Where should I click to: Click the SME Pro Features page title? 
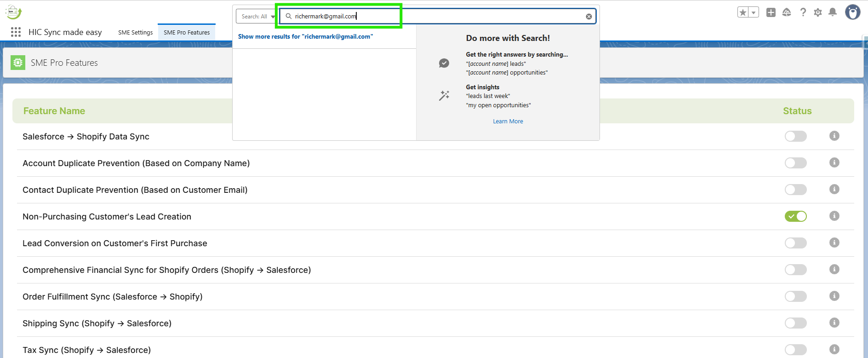coord(64,63)
